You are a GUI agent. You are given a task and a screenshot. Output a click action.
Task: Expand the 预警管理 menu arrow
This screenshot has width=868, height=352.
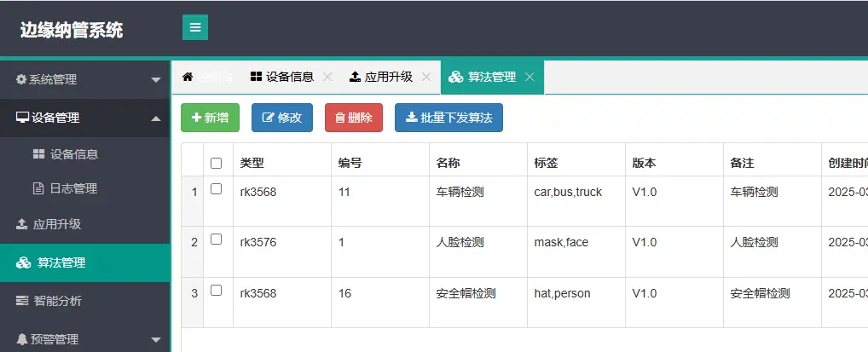156,340
